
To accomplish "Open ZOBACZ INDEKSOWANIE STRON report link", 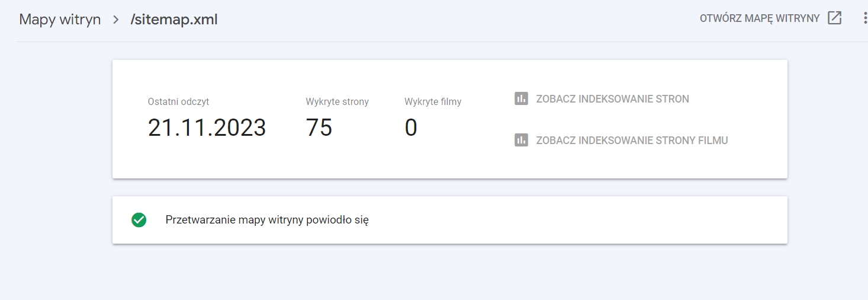I will click(612, 99).
